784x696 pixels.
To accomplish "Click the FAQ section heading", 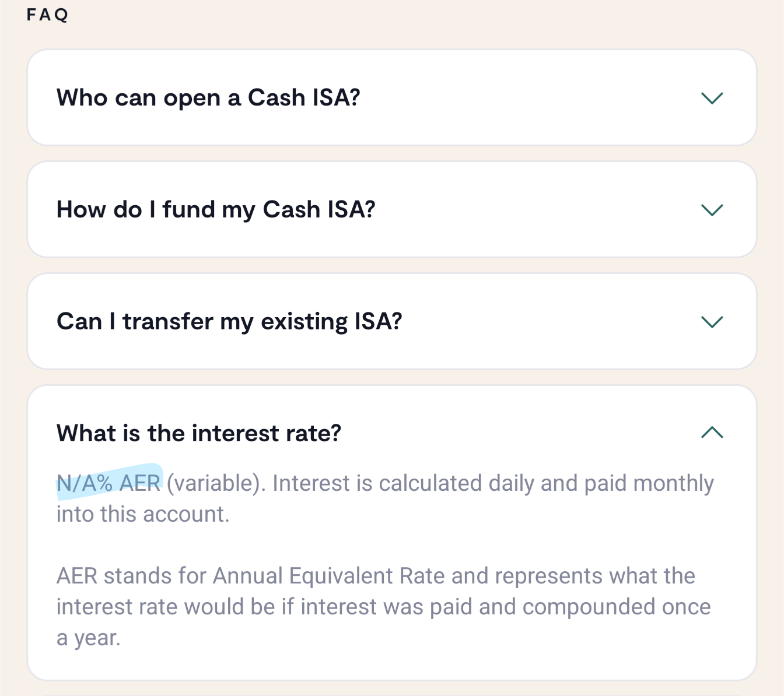I will [47, 15].
